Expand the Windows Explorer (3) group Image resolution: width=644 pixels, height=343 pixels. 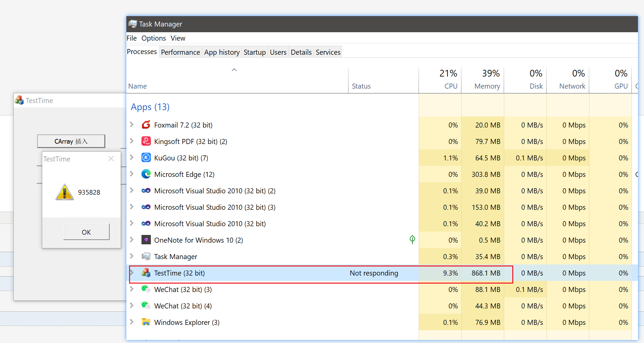(132, 322)
